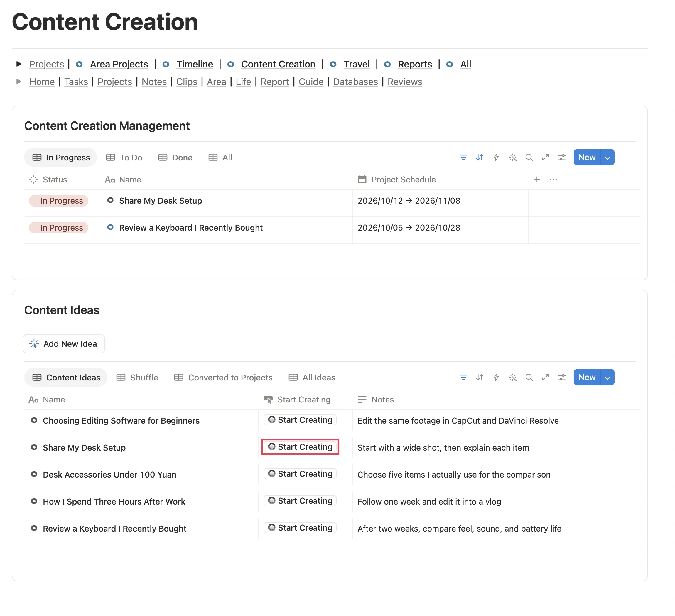Open the Travel link in top navigation
Screen dimensions: 675x616
pyautogui.click(x=357, y=64)
